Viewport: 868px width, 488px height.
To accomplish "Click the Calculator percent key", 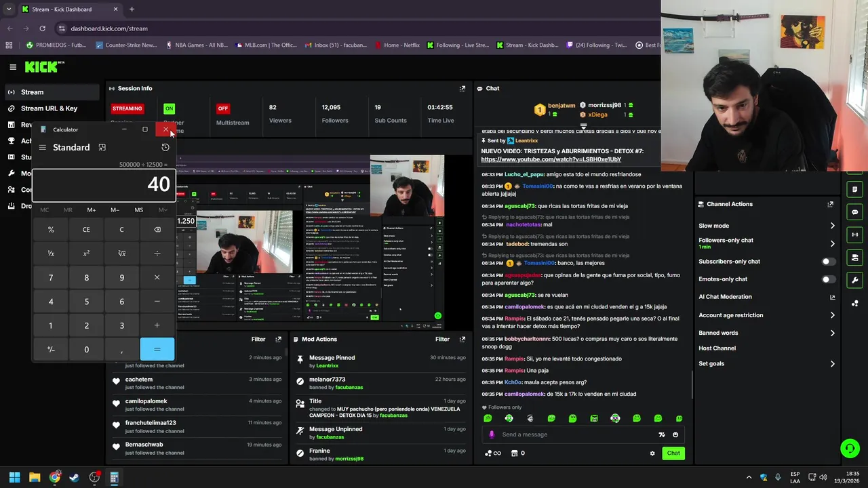I will (51, 229).
